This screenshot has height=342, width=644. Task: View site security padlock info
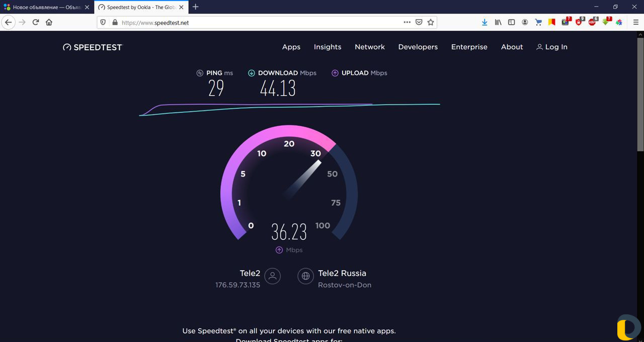[115, 22]
